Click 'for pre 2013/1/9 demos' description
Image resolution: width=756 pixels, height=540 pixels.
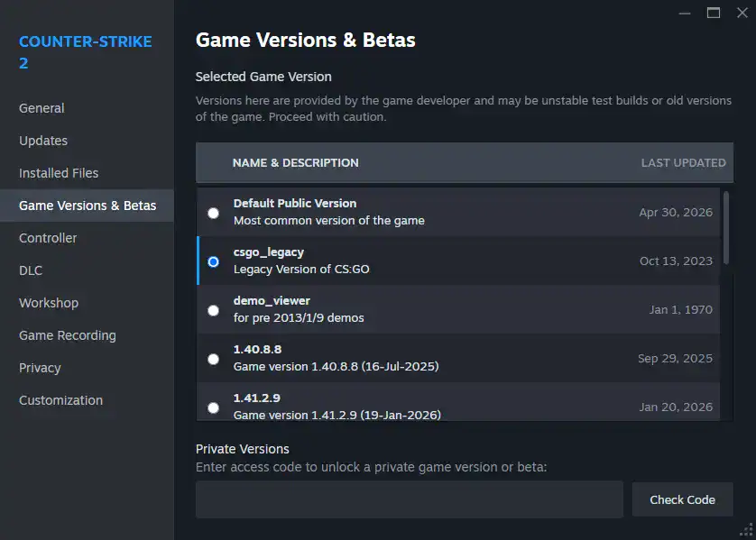tap(299, 318)
